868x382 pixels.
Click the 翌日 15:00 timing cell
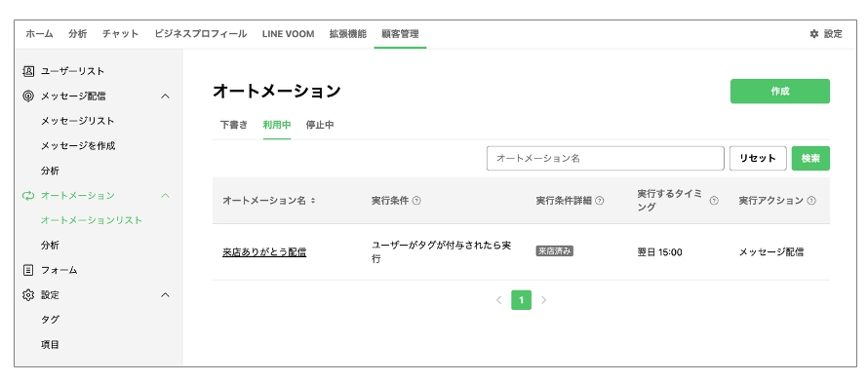tap(660, 252)
